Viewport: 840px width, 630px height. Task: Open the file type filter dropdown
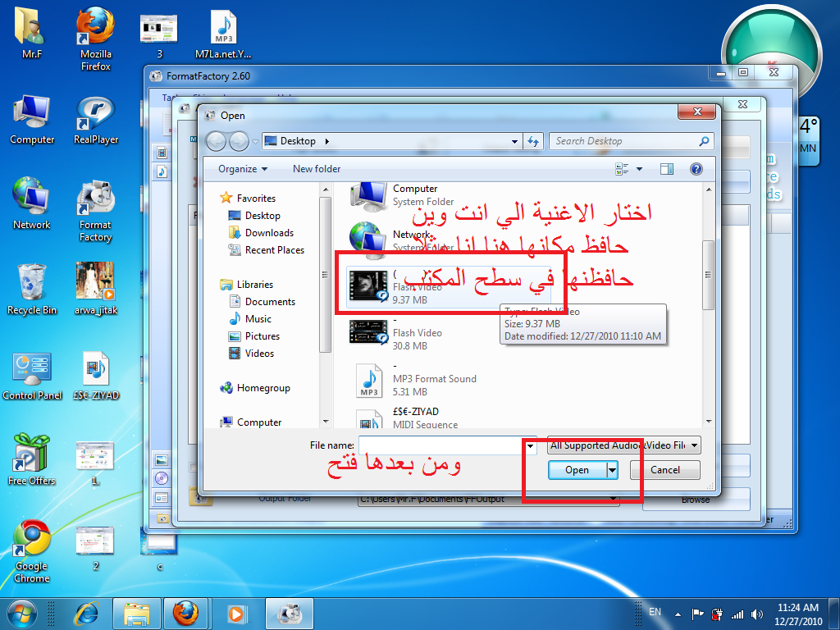click(623, 445)
